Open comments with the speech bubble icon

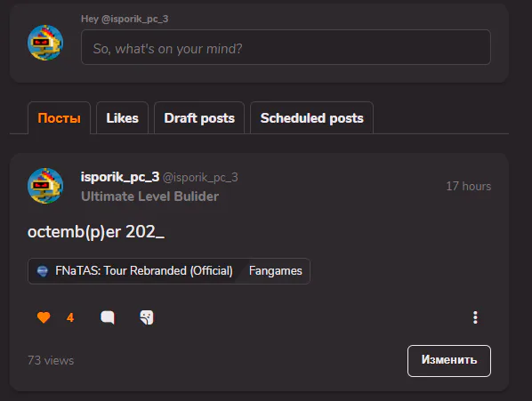[108, 317]
